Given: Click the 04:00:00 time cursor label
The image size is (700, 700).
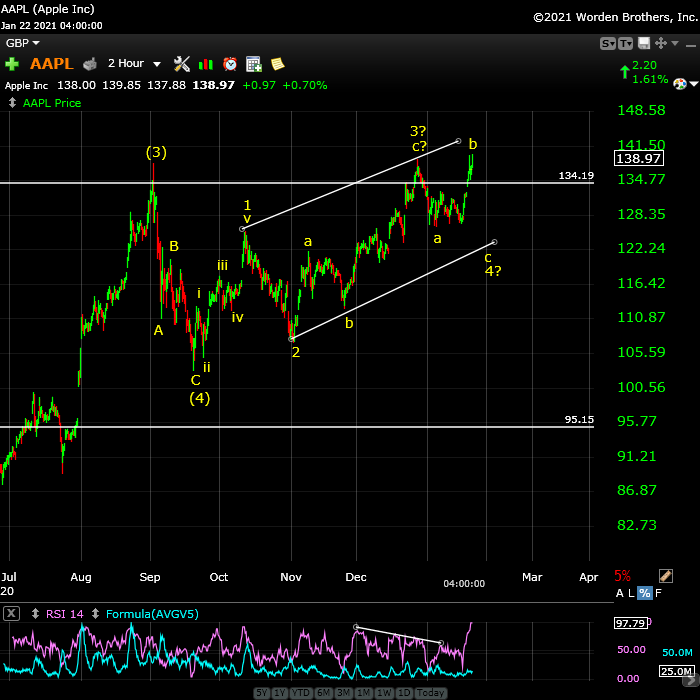Looking at the screenshot, I should point(464,584).
